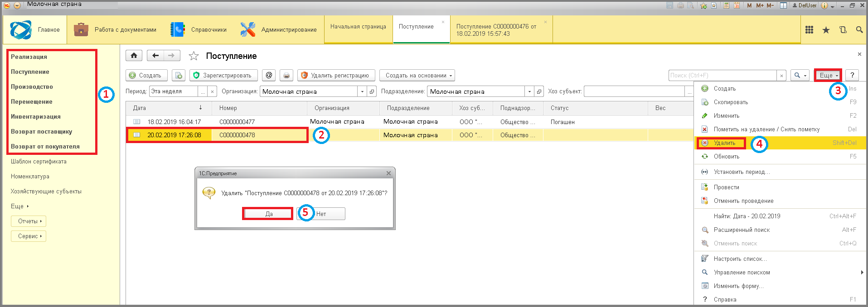This screenshot has width=868, height=307.
Task: Click the Создать toolbar button
Action: (x=146, y=75)
